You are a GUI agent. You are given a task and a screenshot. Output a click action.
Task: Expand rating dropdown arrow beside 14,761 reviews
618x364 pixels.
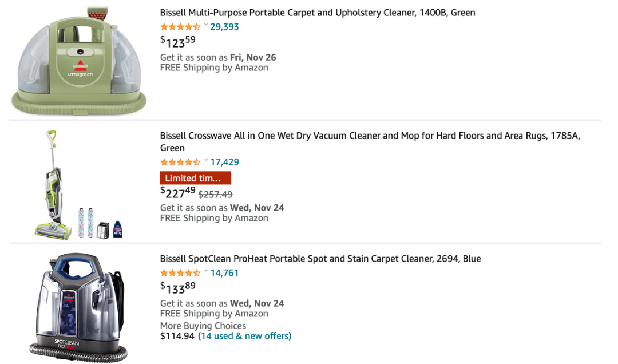pos(206,272)
